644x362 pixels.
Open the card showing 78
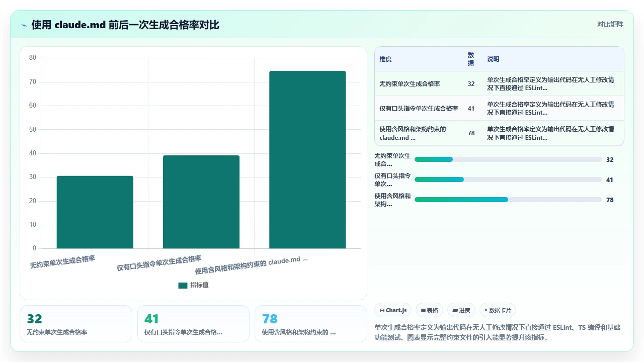311,324
